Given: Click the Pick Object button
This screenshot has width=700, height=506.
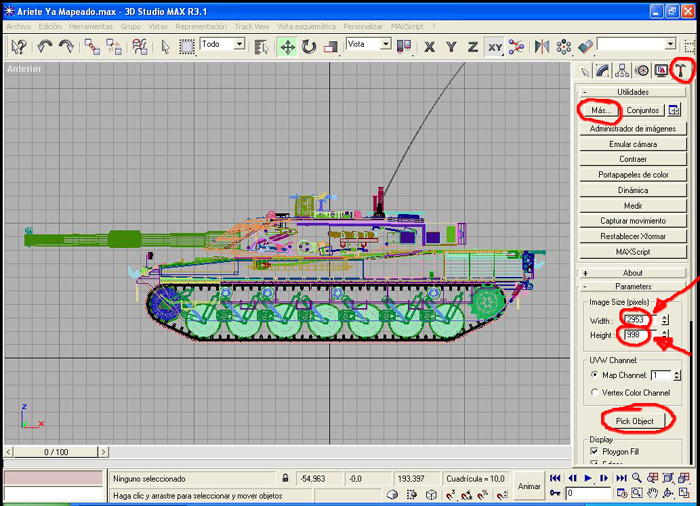Looking at the screenshot, I should tap(634, 421).
